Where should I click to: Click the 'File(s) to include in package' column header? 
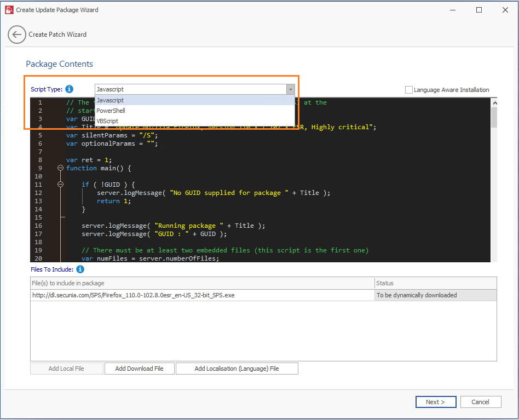pos(202,283)
